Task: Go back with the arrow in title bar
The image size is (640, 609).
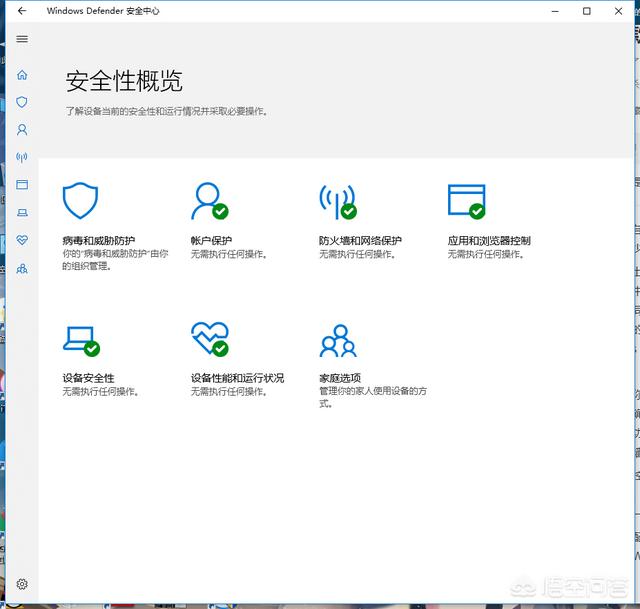Action: pos(22,11)
